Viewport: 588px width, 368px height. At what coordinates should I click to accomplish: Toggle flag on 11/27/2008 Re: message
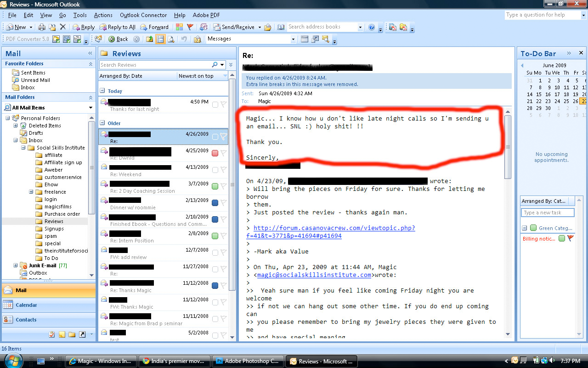223,269
